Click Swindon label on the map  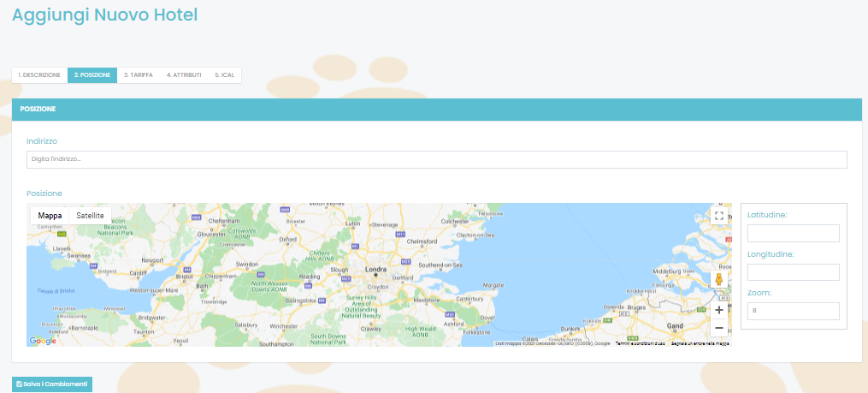point(246,264)
